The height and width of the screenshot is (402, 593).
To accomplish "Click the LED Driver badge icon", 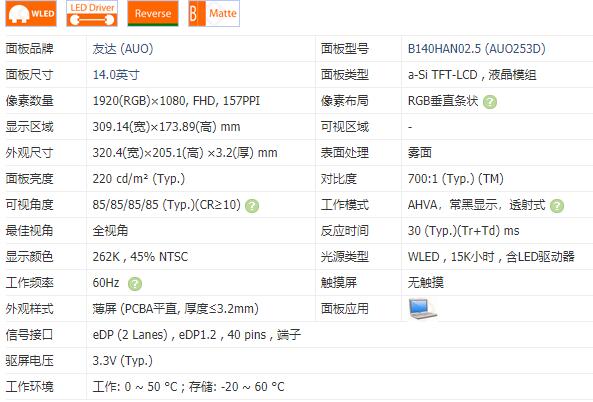I will 92,14.
